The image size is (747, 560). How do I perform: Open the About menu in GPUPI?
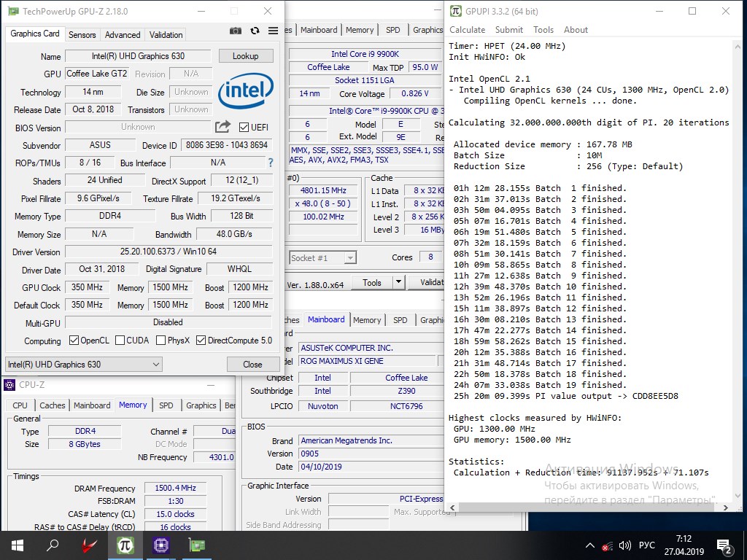click(576, 29)
